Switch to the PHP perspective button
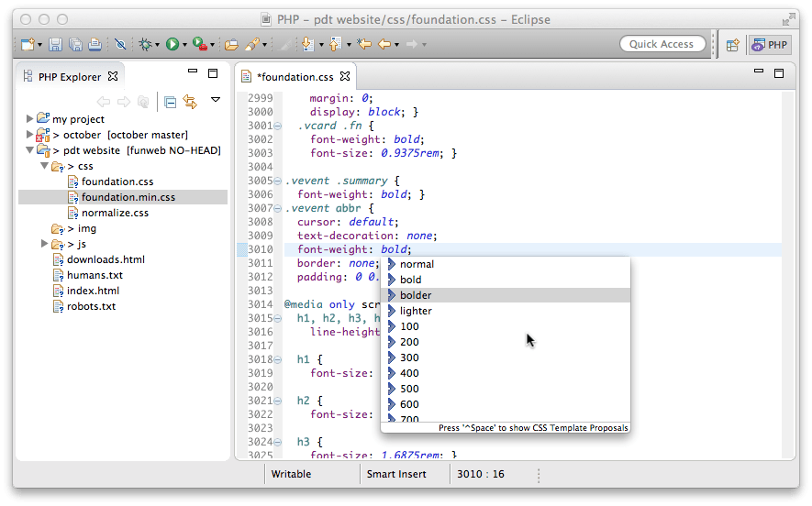The width and height of the screenshot is (812, 506). click(770, 44)
